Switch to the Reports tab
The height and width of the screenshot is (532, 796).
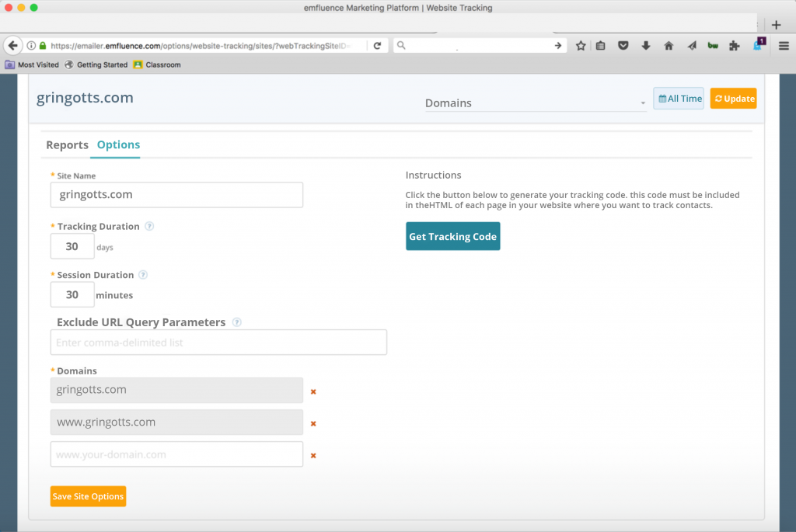[x=67, y=144]
